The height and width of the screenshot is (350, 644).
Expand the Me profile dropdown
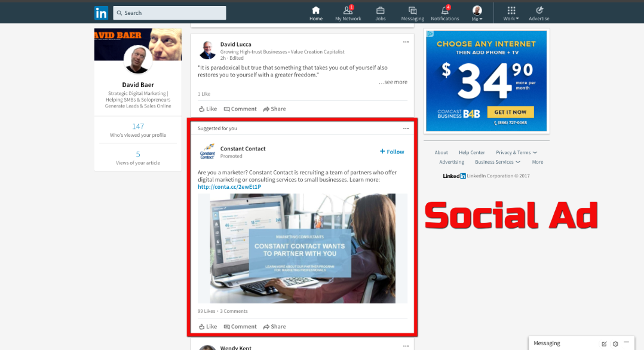(x=477, y=13)
